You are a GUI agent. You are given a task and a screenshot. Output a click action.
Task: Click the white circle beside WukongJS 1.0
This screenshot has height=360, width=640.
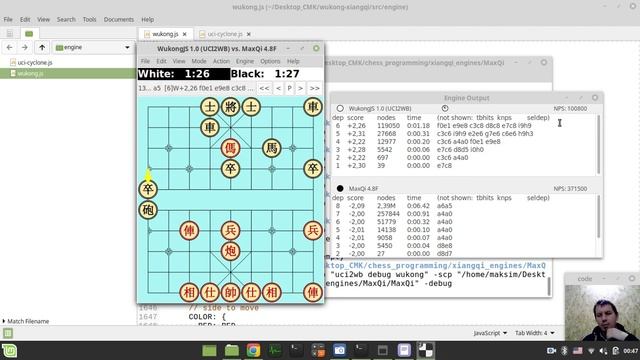click(340, 109)
